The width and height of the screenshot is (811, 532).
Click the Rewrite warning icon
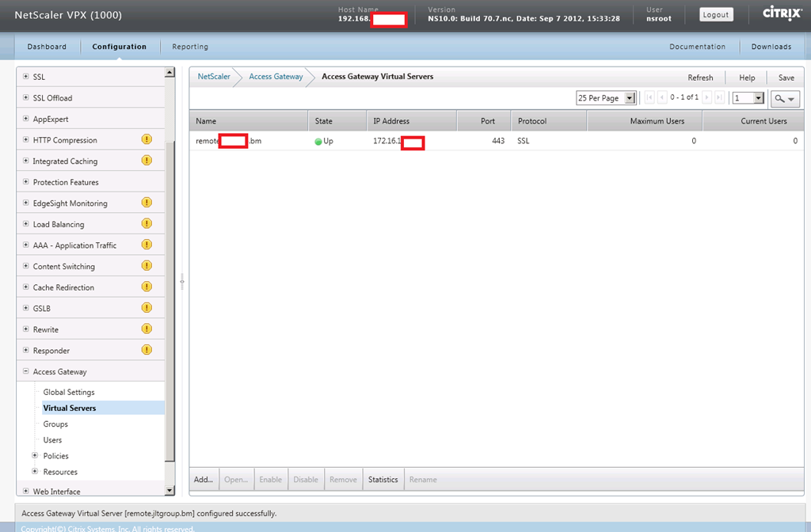click(147, 329)
